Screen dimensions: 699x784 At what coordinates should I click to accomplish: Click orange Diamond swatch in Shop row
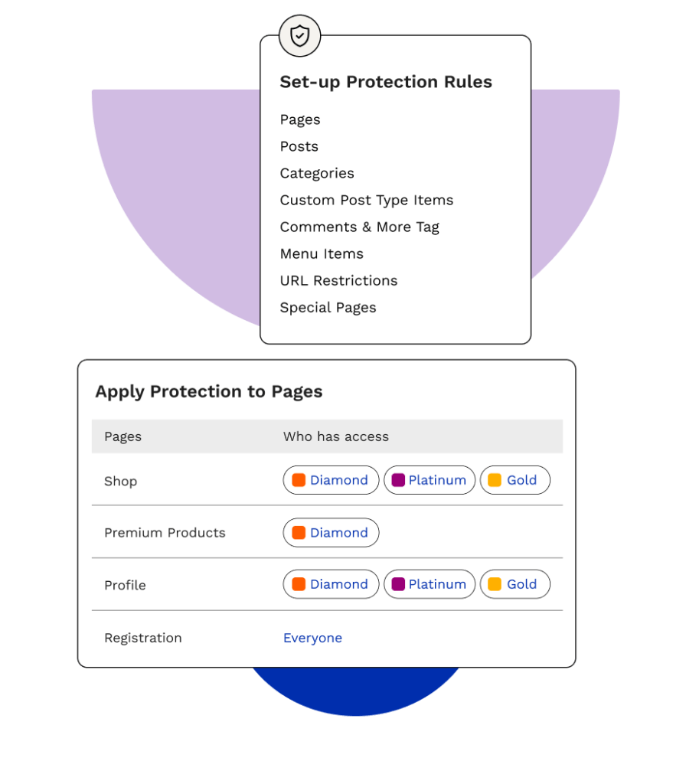(299, 480)
